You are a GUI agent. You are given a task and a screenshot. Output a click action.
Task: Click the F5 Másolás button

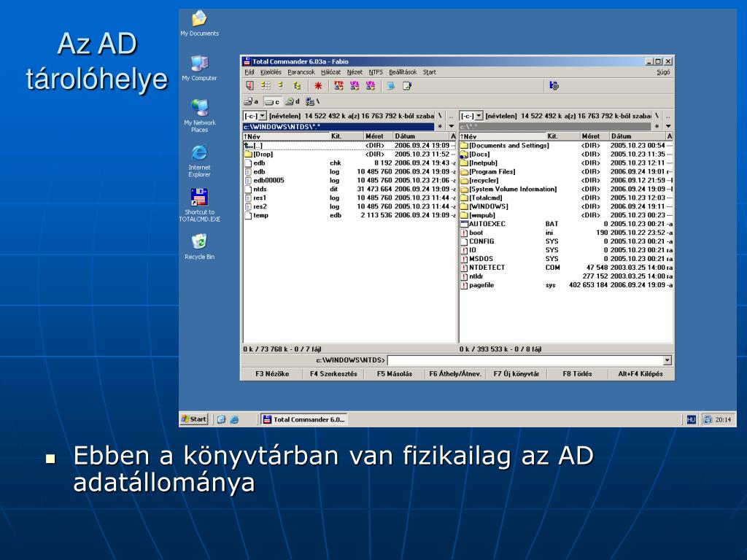[395, 374]
